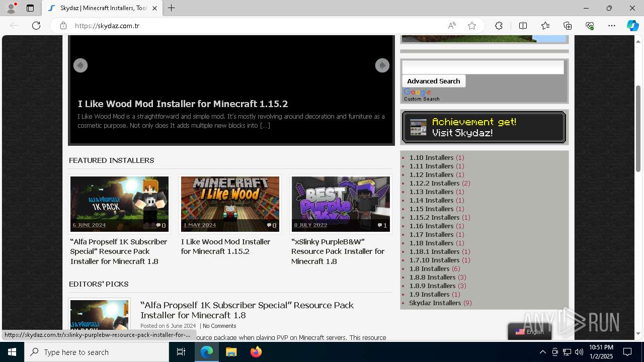Close the Skydaz browser tab
Viewport: 644px width, 362px height.
point(154,8)
